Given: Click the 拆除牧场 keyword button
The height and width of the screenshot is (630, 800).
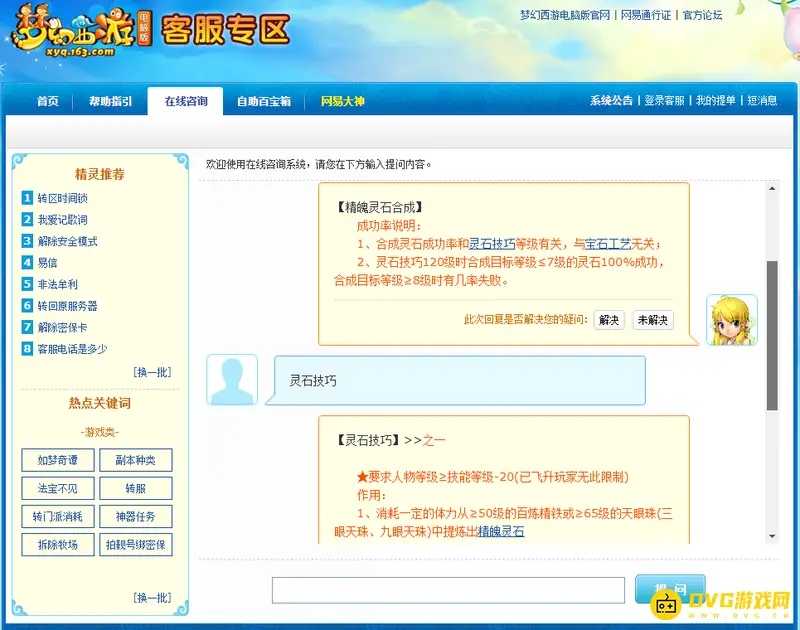Looking at the screenshot, I should (58, 545).
